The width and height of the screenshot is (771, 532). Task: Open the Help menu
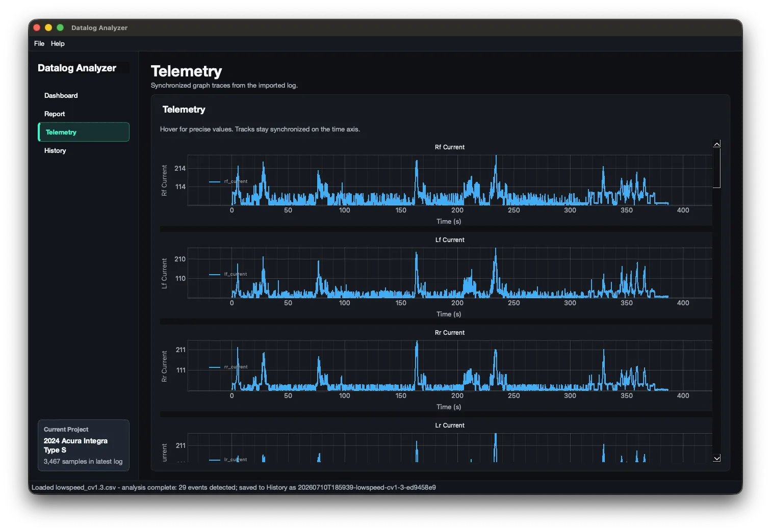tap(58, 44)
